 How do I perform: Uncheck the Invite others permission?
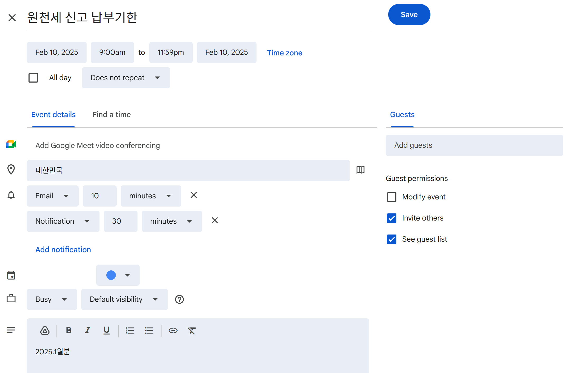pyautogui.click(x=392, y=218)
